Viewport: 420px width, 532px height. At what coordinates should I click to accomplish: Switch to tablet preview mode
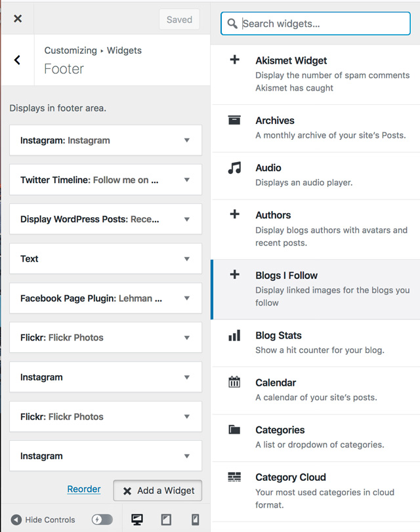pyautogui.click(x=166, y=520)
